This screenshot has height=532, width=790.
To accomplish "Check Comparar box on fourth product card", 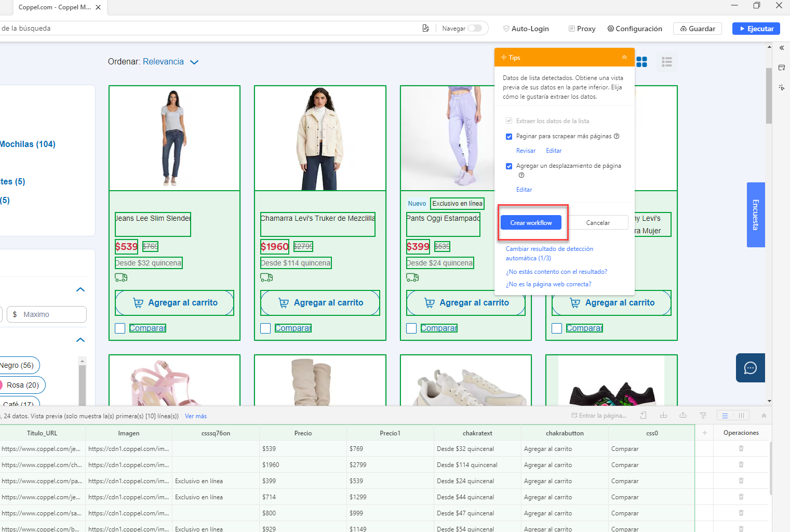I will [x=557, y=328].
